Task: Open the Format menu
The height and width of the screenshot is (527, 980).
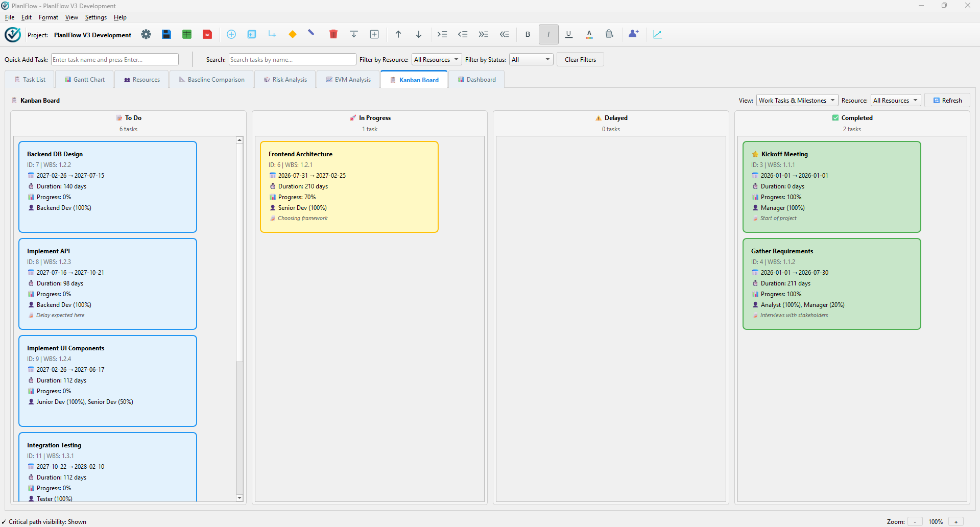Action: pyautogui.click(x=49, y=17)
